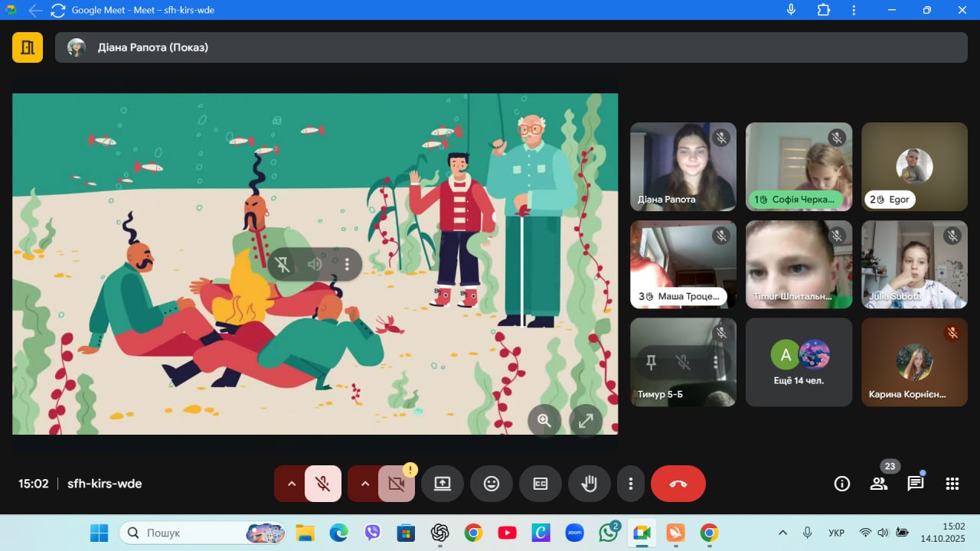Viewport: 980px width, 551px height.
Task: Expand the presentation to fullscreen
Action: 586,420
